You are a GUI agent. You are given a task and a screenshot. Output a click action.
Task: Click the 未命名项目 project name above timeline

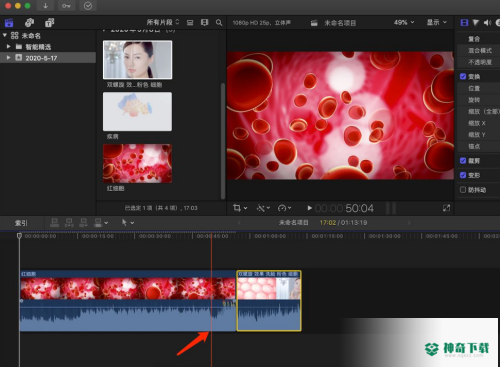293,223
